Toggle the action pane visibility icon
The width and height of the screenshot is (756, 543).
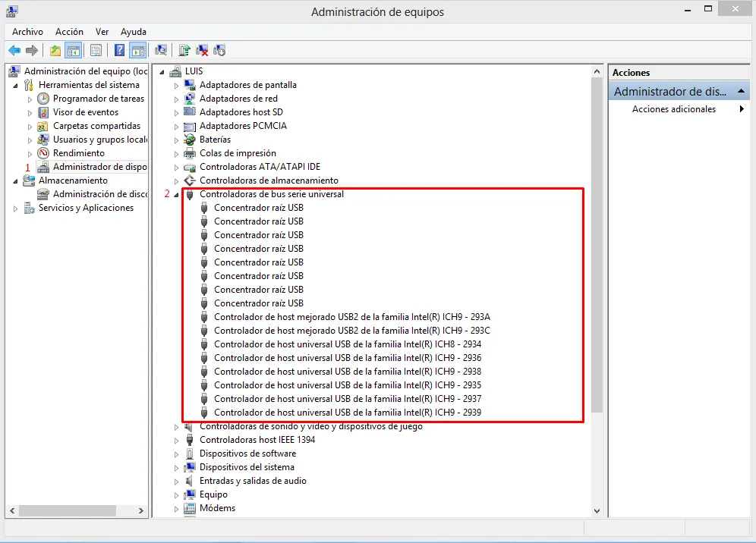tap(140, 51)
